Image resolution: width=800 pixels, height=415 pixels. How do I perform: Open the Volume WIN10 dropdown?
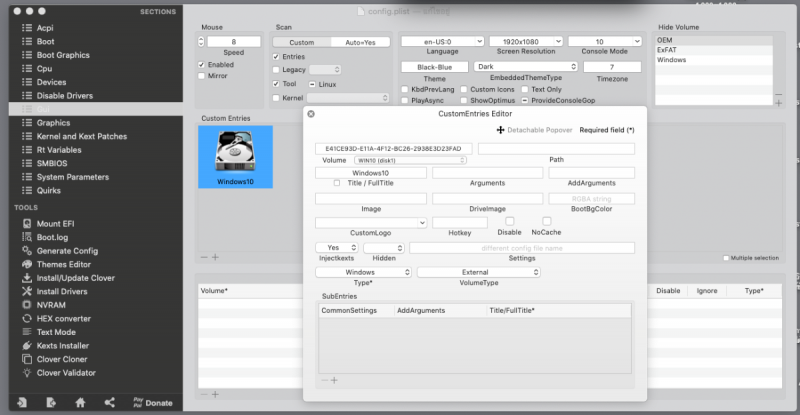click(410, 160)
